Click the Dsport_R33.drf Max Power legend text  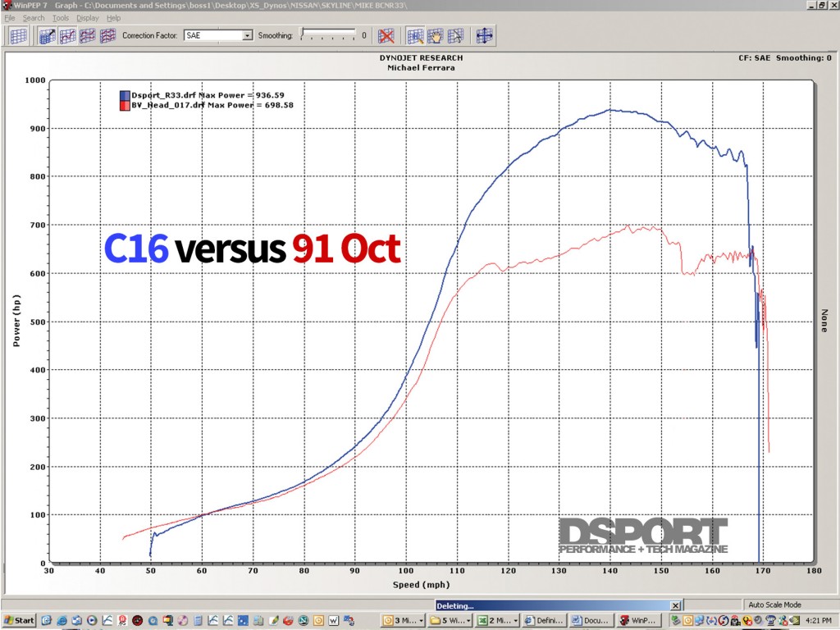point(208,95)
